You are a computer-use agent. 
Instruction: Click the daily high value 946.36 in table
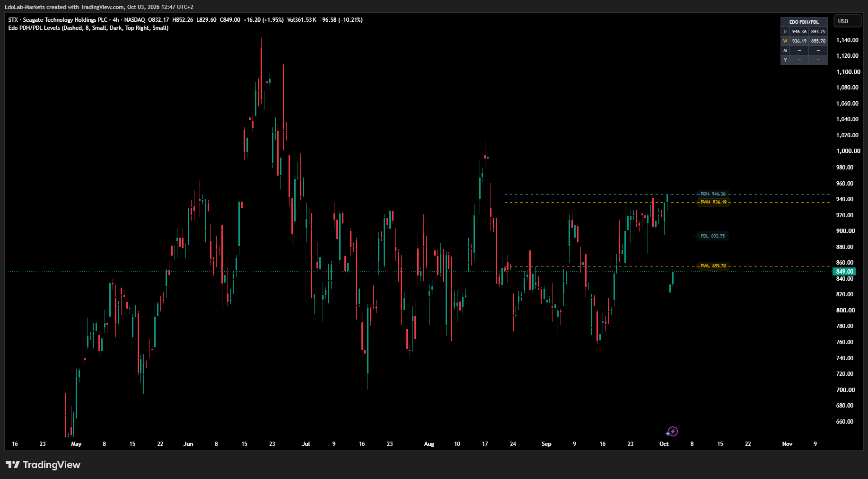pos(799,32)
